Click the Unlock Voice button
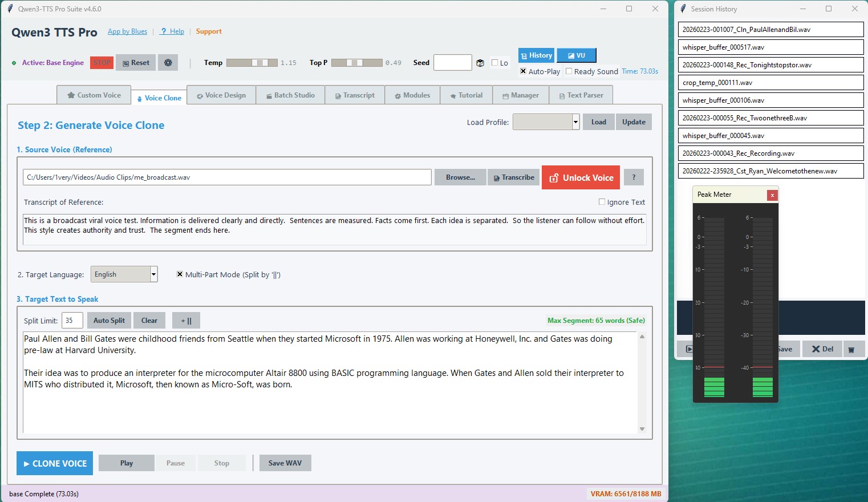Screen dimensions: 868x502 tap(581, 177)
